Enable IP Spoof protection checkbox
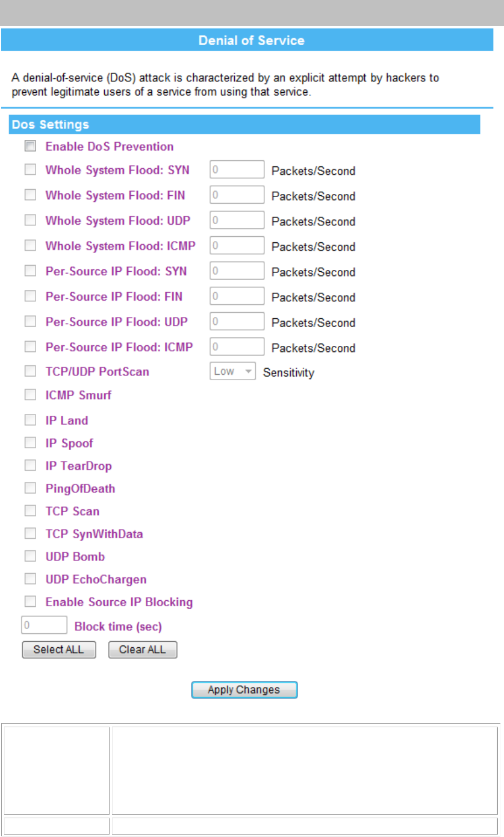The width and height of the screenshot is (504, 837). [x=30, y=443]
